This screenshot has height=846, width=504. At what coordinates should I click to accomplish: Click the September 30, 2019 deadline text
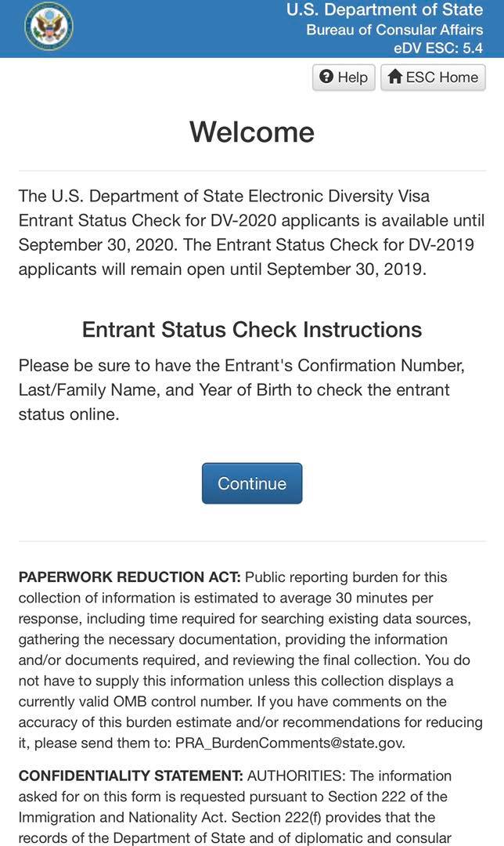click(x=346, y=269)
